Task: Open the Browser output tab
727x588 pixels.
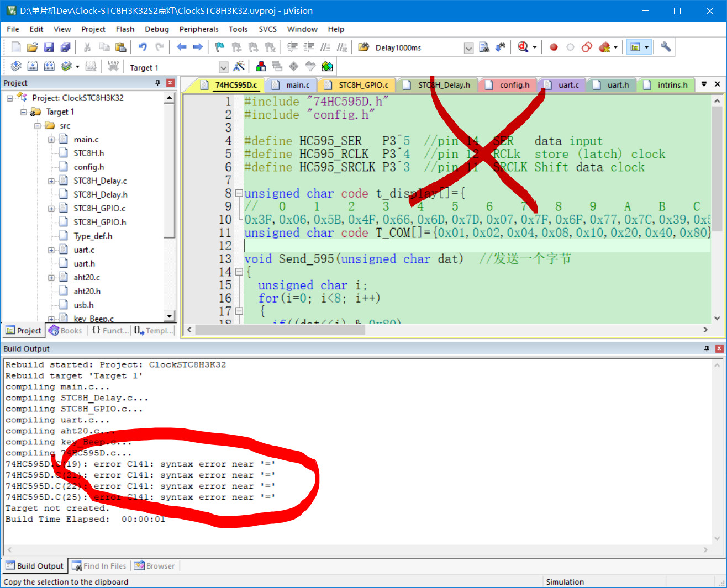Action: click(154, 566)
